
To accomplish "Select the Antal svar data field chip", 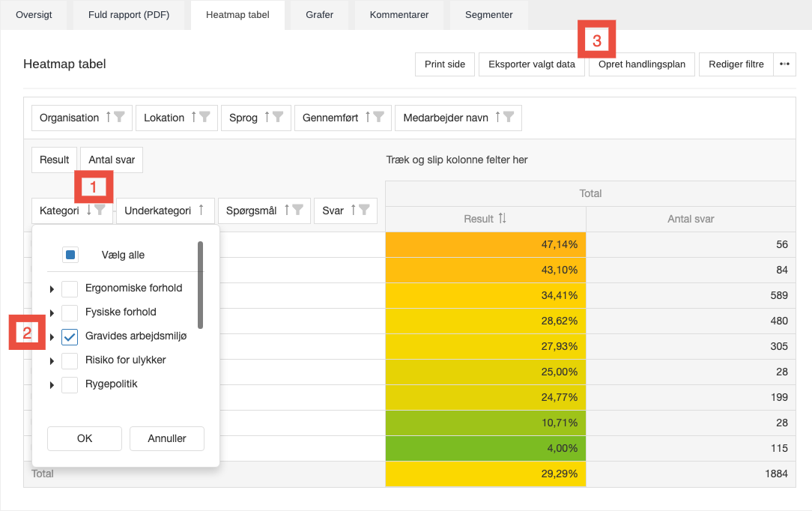I will 112,160.
